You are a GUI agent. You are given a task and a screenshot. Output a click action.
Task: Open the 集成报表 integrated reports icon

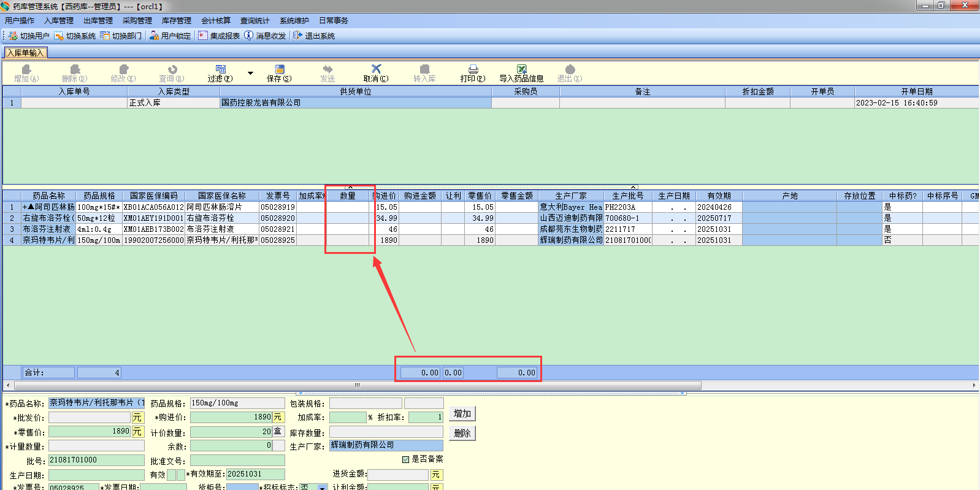click(x=203, y=36)
